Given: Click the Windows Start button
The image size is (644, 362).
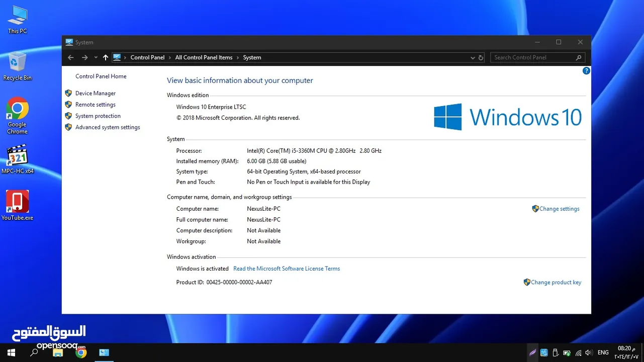Looking at the screenshot, I should [x=11, y=352].
